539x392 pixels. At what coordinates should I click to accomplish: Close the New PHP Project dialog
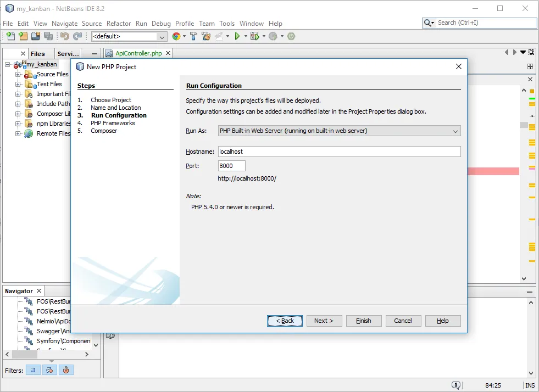point(459,66)
